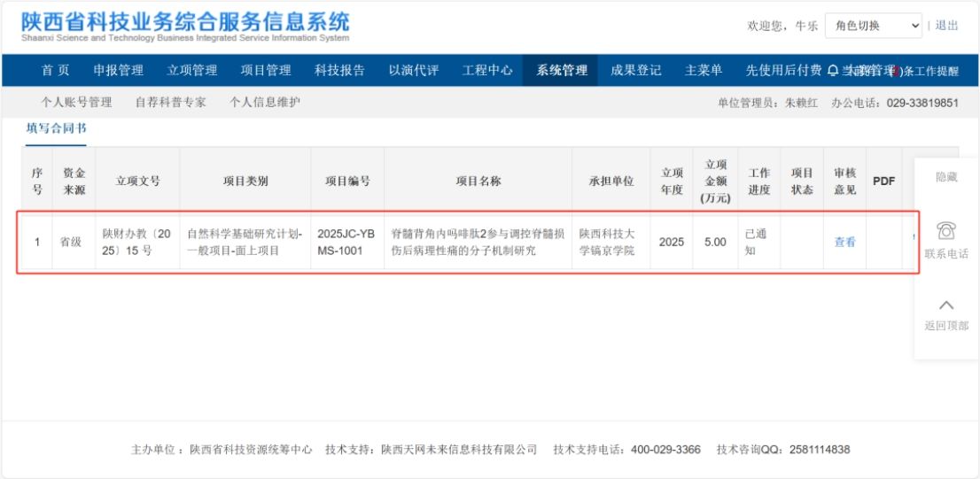
Task: Select the 填写合同书 tab
Action: pyautogui.click(x=57, y=128)
